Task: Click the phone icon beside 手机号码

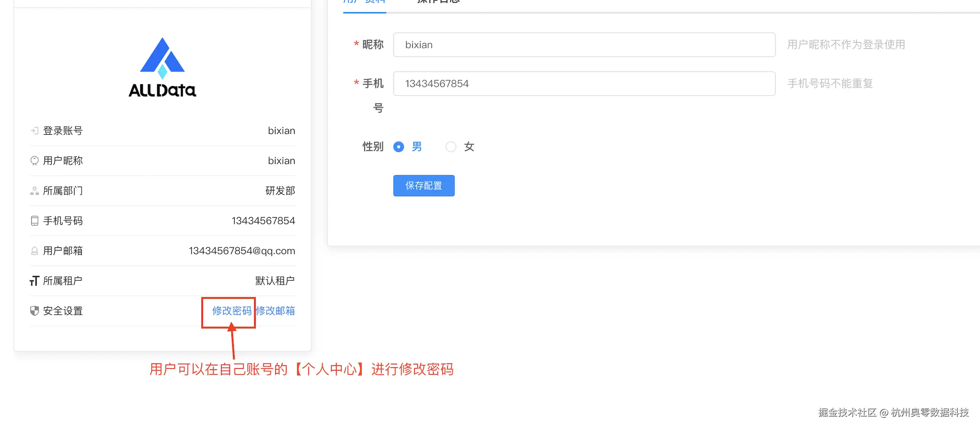Action: pyautogui.click(x=34, y=220)
